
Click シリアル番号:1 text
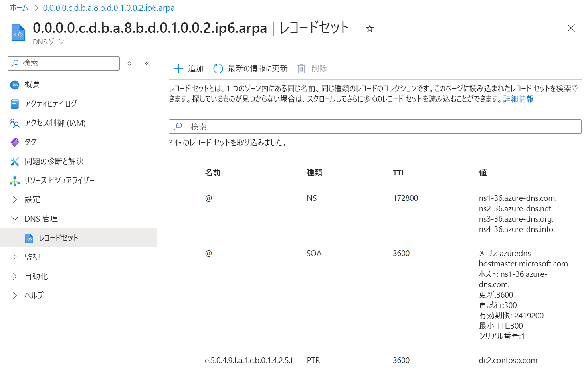pos(502,337)
